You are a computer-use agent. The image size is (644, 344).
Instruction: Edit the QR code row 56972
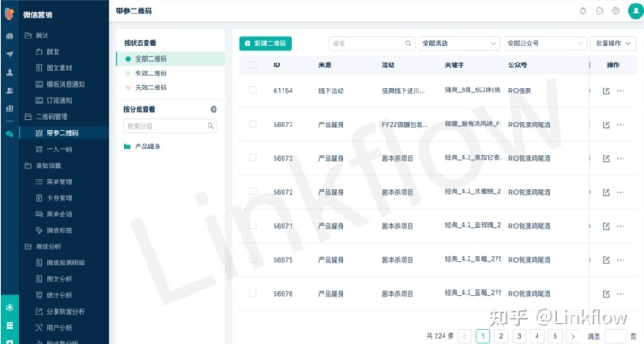606,192
